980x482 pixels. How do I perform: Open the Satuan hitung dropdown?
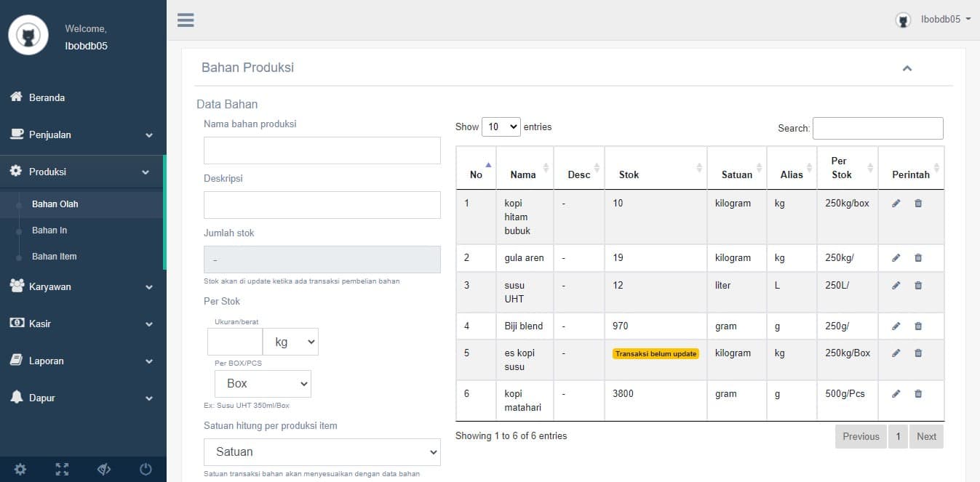tap(322, 451)
